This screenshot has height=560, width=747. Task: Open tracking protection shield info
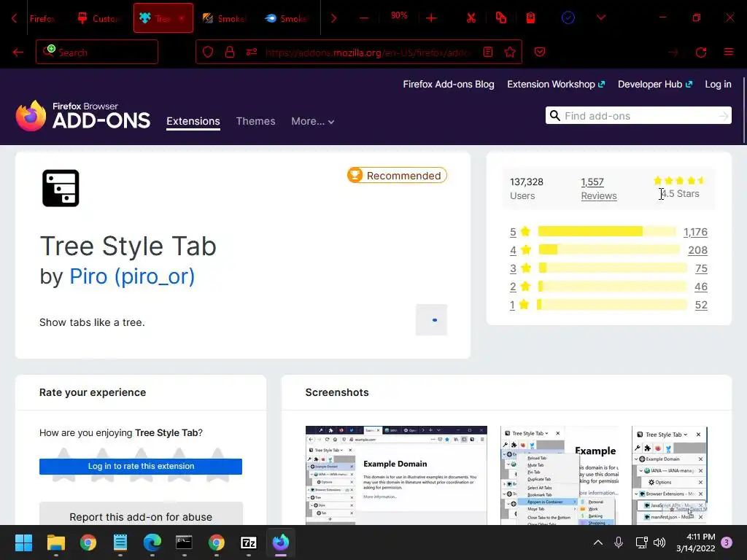[208, 52]
